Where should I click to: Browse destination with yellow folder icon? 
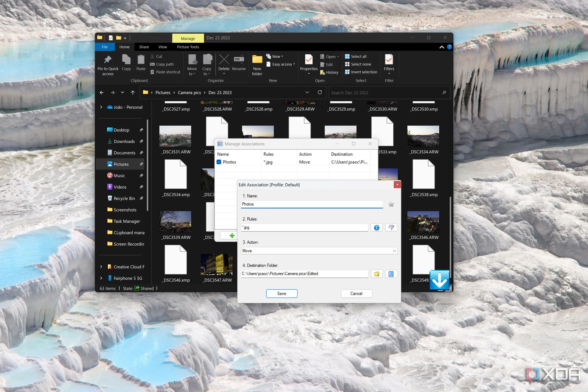(376, 274)
